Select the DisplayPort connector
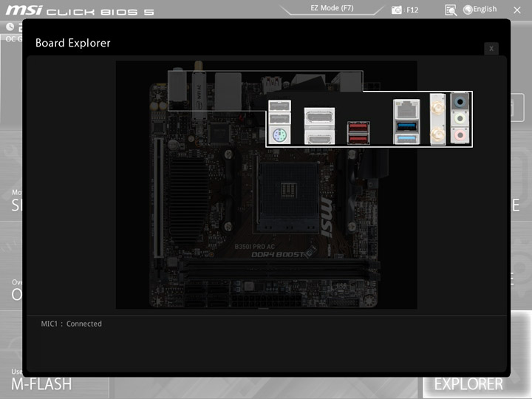 [319, 117]
